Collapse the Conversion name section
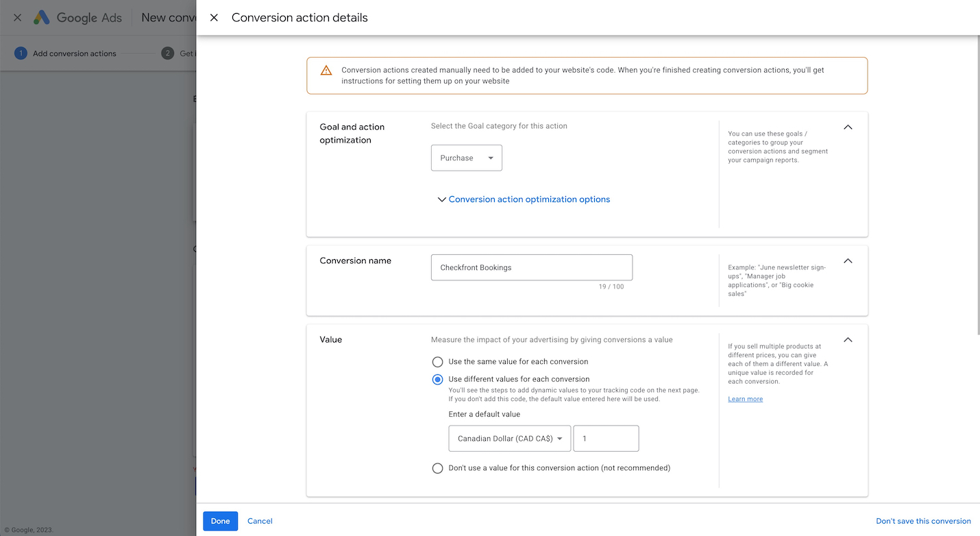The image size is (980, 536). click(x=848, y=260)
